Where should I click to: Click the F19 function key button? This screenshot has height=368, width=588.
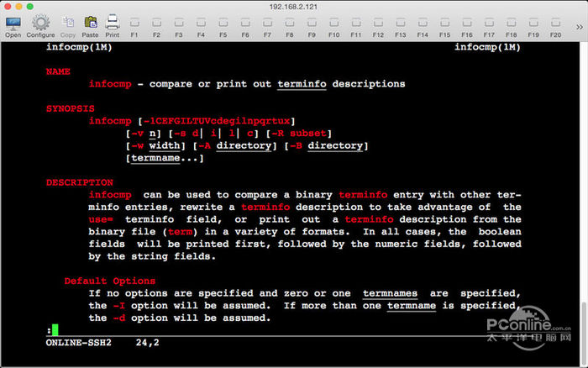533,28
